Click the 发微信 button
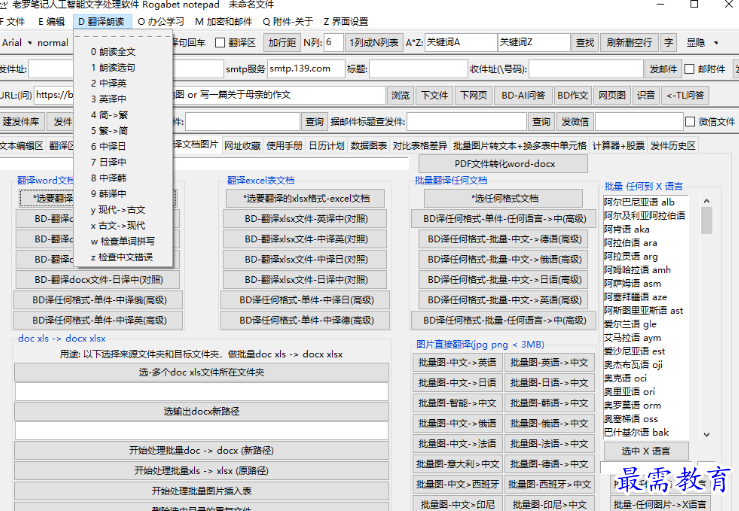 click(575, 122)
